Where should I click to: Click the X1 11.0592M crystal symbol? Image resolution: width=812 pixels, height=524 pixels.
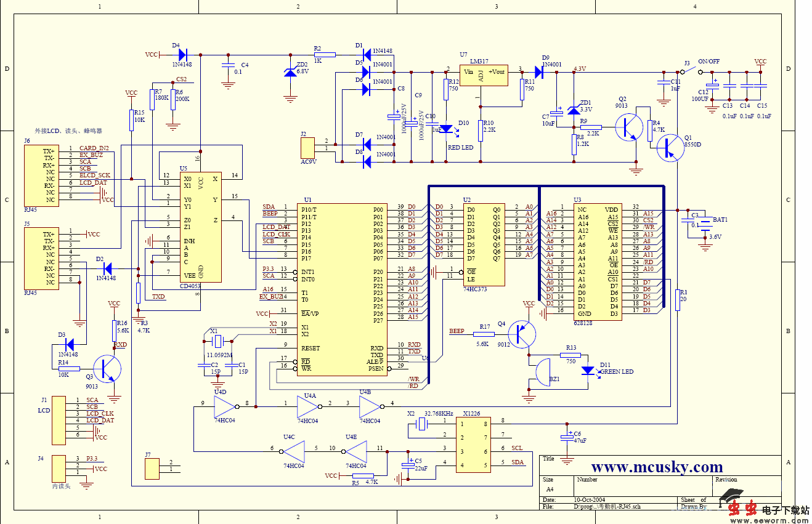click(x=216, y=339)
